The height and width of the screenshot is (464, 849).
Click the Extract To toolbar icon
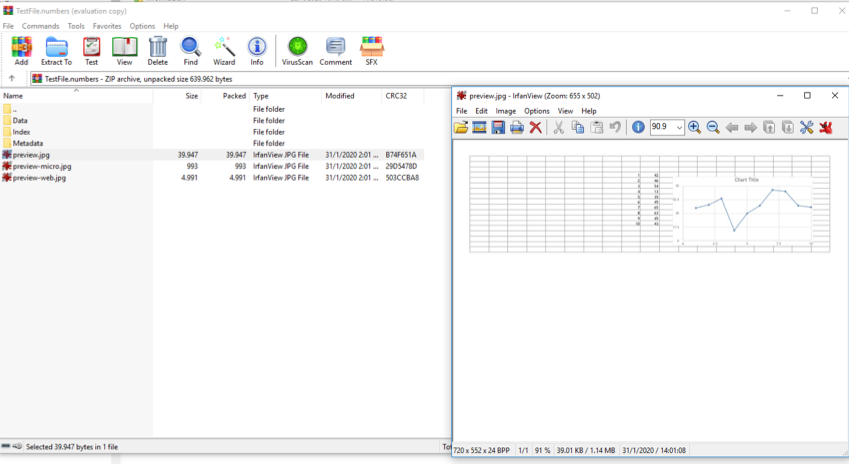click(56, 51)
